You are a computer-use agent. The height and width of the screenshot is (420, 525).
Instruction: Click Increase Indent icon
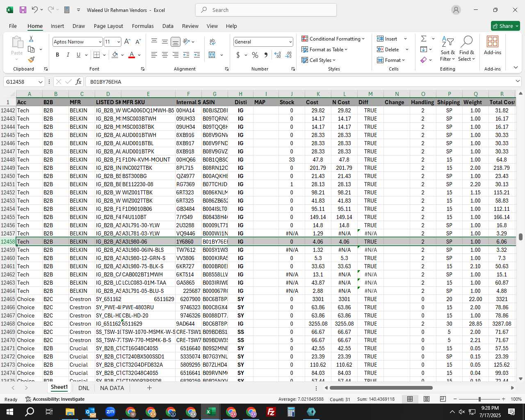pyautogui.click(x=197, y=55)
